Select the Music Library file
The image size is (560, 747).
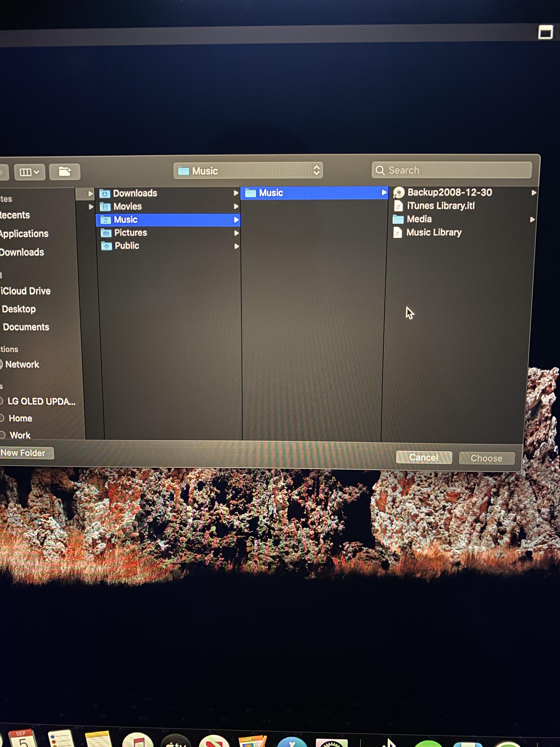point(433,232)
